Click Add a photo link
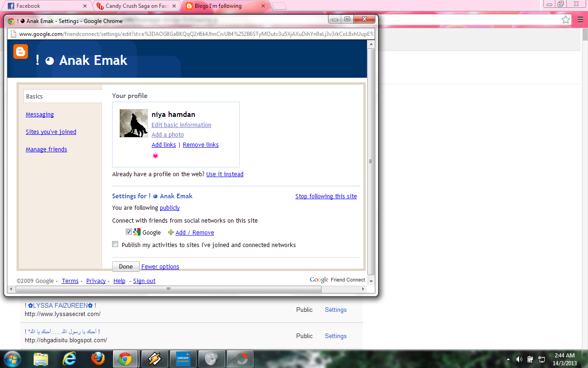The width and height of the screenshot is (588, 368). pyautogui.click(x=168, y=134)
